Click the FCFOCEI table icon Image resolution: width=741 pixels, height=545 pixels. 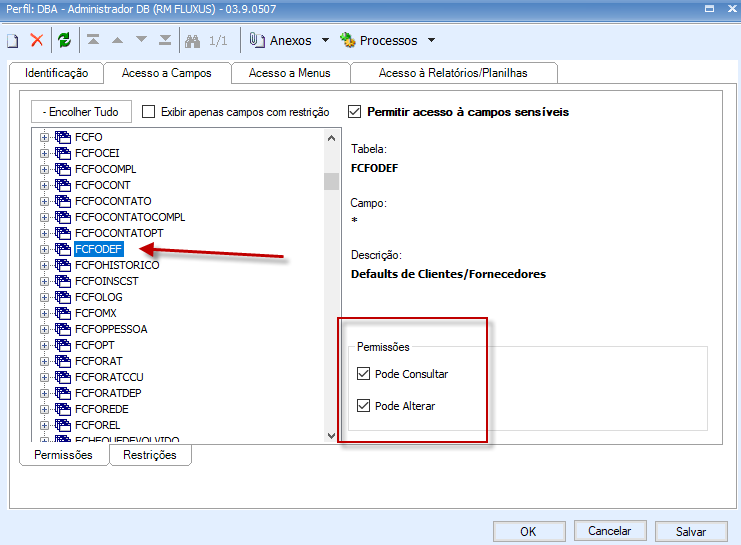point(63,153)
